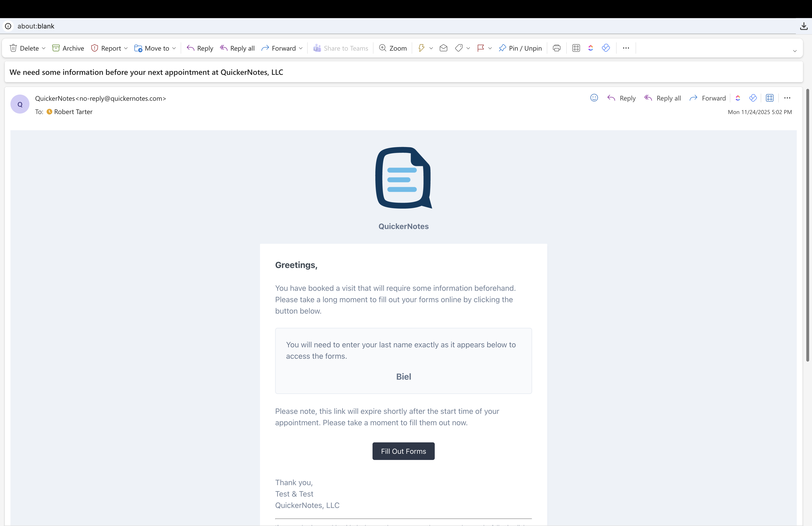
Task: Open the Apps grid icon in top toolbar
Action: click(576, 48)
